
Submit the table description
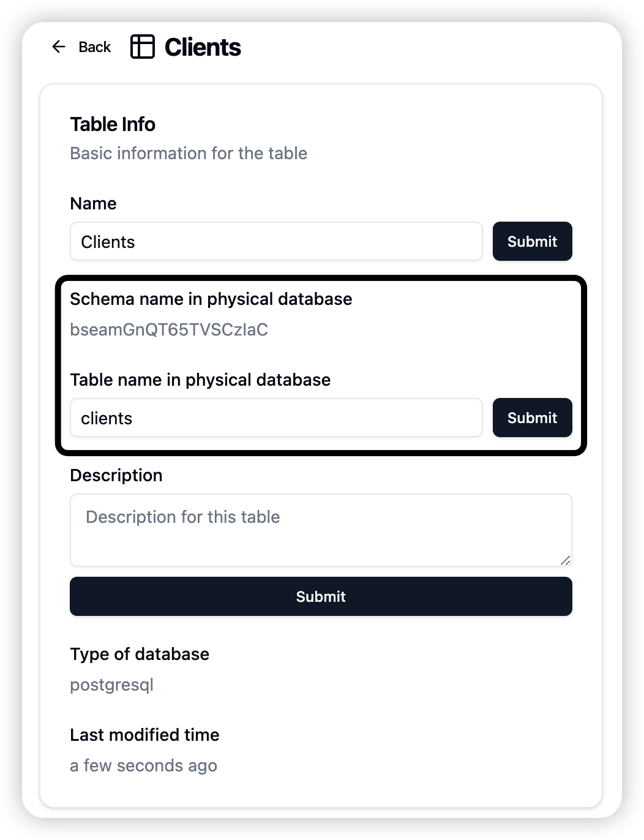point(321,596)
